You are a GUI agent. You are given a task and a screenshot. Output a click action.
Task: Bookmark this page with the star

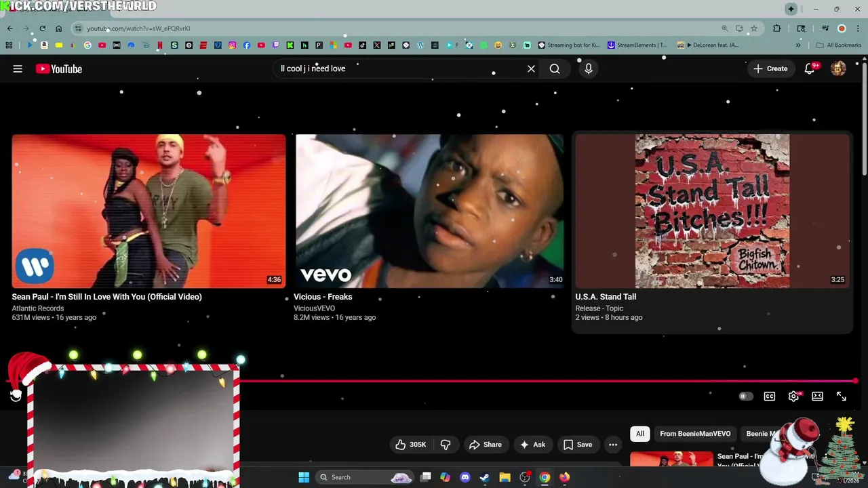pyautogui.click(x=753, y=28)
